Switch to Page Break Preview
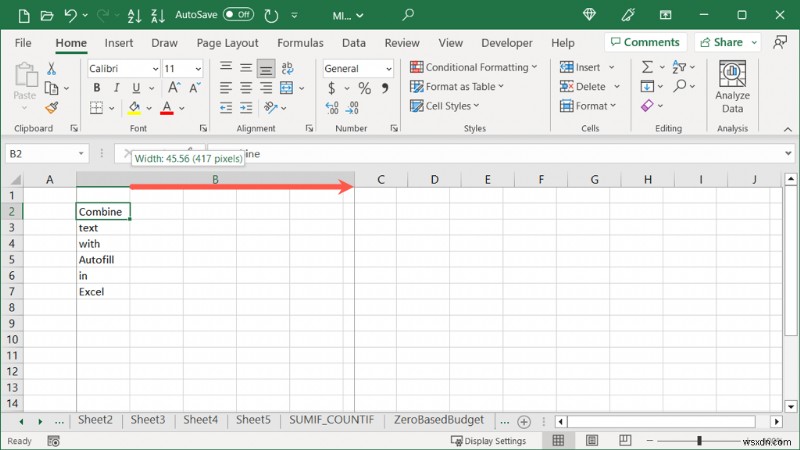This screenshot has width=800, height=450. 625,440
